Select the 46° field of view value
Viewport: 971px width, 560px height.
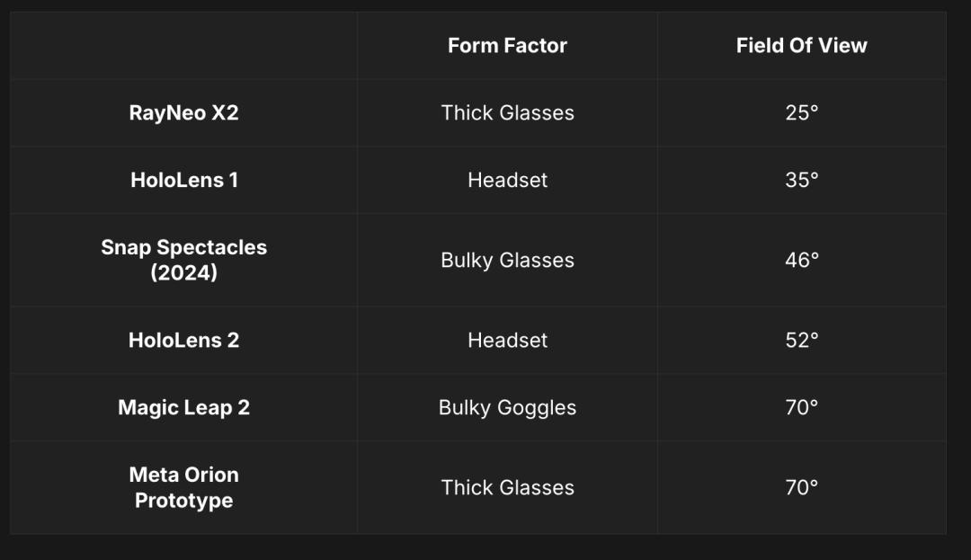[801, 260]
